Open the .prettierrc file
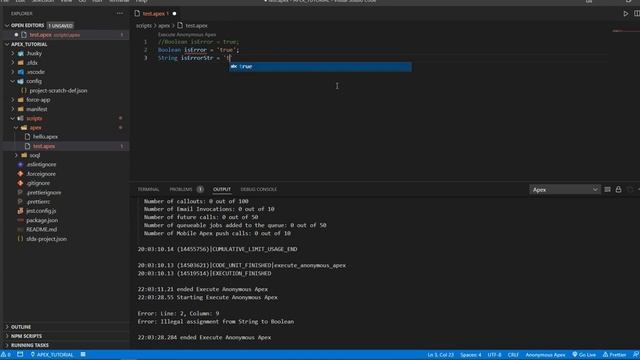Image resolution: width=640 pixels, height=360 pixels. (x=38, y=202)
